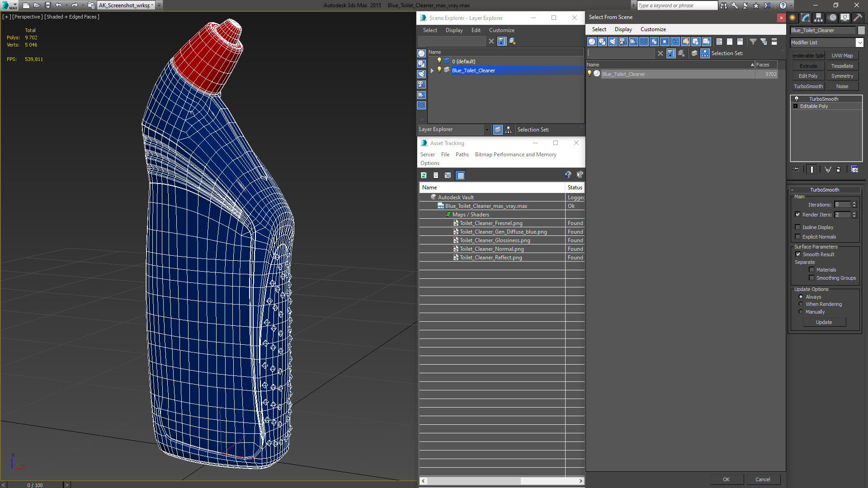
Task: Expand Blue_Toilet_Cleaner layer in Layer Explorer
Action: coord(432,70)
